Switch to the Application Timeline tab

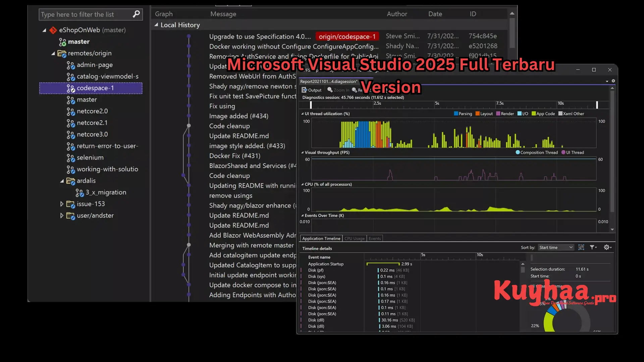321,238
